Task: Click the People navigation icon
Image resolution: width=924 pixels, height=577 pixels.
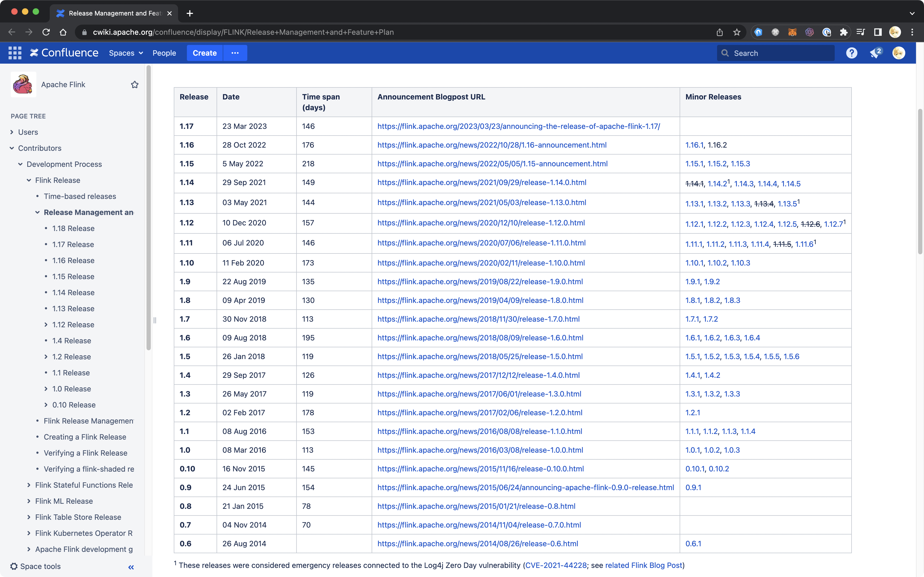Action: 164,52
